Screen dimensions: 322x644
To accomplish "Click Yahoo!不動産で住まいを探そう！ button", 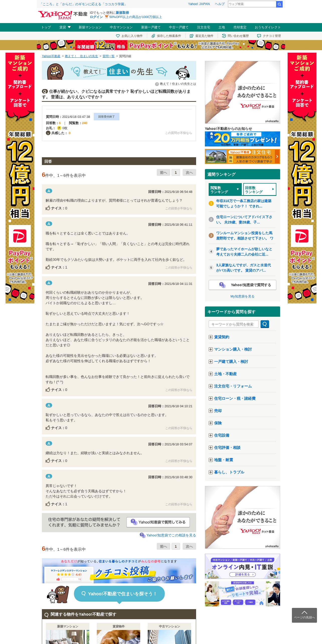I will [119, 594].
